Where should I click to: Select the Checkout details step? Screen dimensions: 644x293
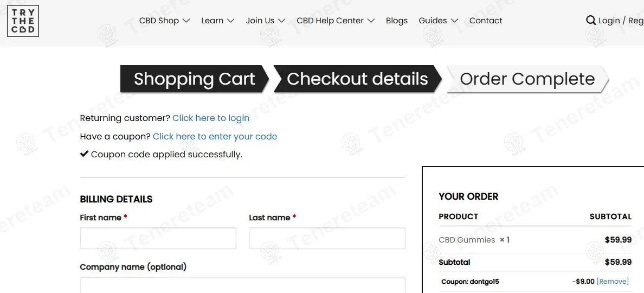[357, 79]
